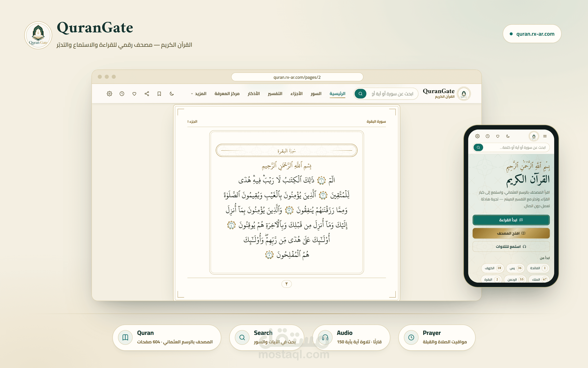Open مركز المعرفة menu item
Viewport: 588px width, 368px height.
[227, 94]
